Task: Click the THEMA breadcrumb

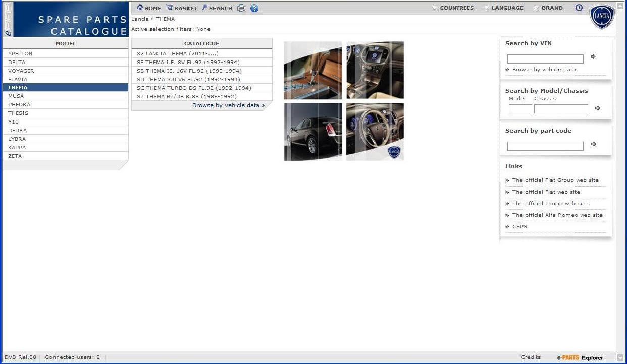Action: click(165, 19)
